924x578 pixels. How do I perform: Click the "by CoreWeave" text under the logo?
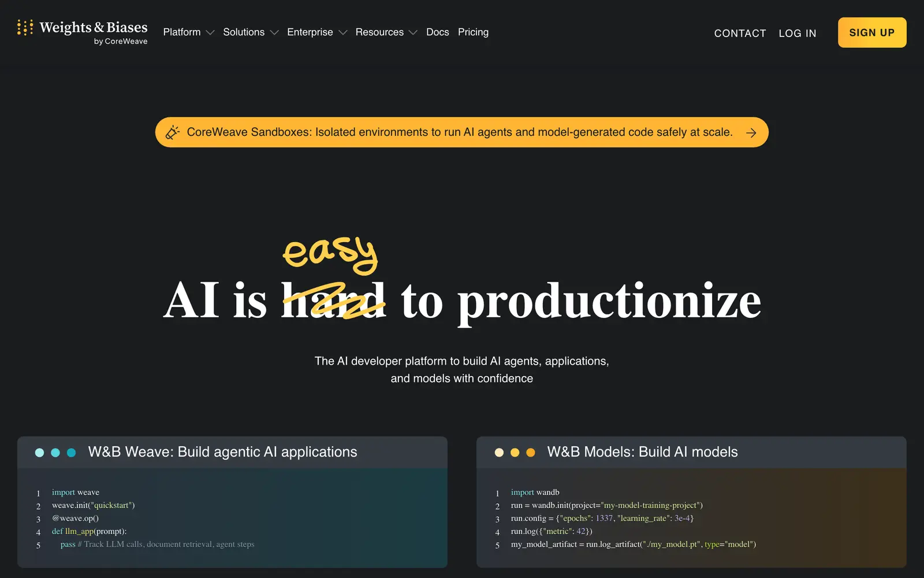click(121, 42)
